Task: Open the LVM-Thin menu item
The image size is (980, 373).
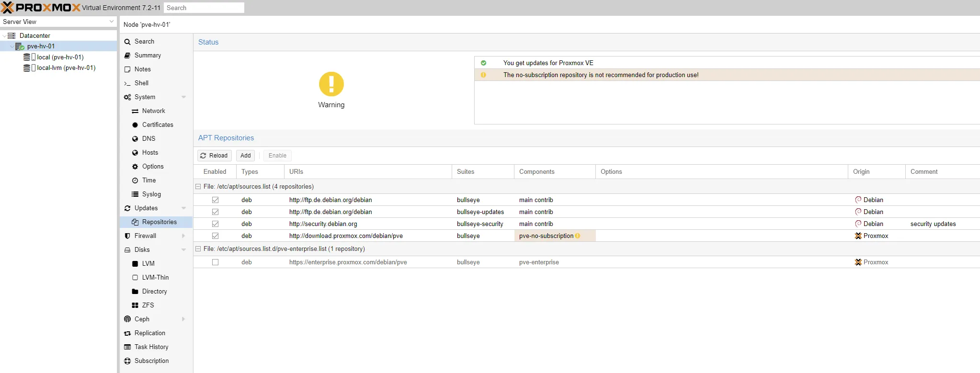Action: point(156,278)
